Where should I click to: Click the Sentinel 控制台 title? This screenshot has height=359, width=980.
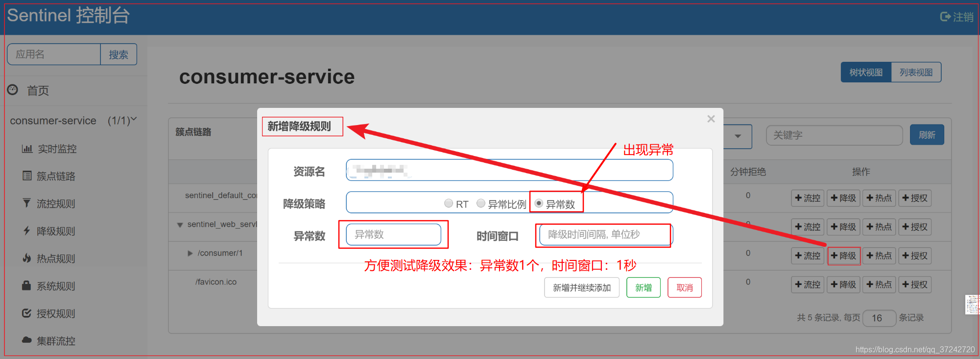[x=68, y=16]
